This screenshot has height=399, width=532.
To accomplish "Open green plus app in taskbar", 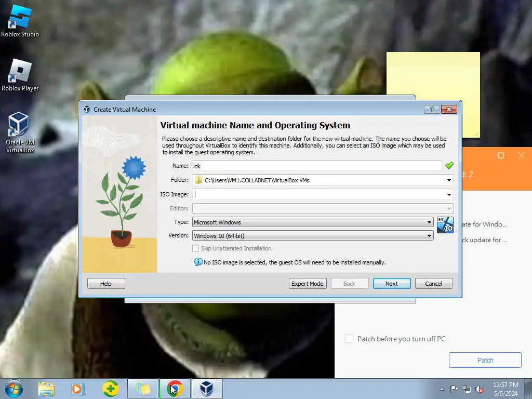I will pos(110,389).
